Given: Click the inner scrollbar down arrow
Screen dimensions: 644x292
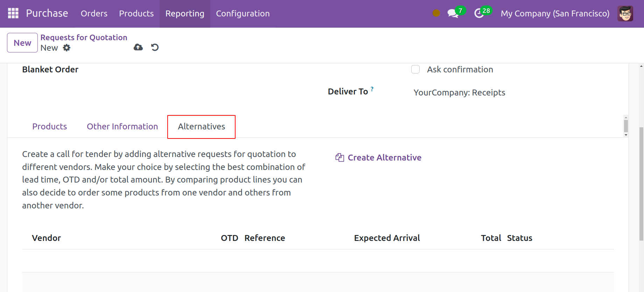Looking at the screenshot, I should click(626, 135).
